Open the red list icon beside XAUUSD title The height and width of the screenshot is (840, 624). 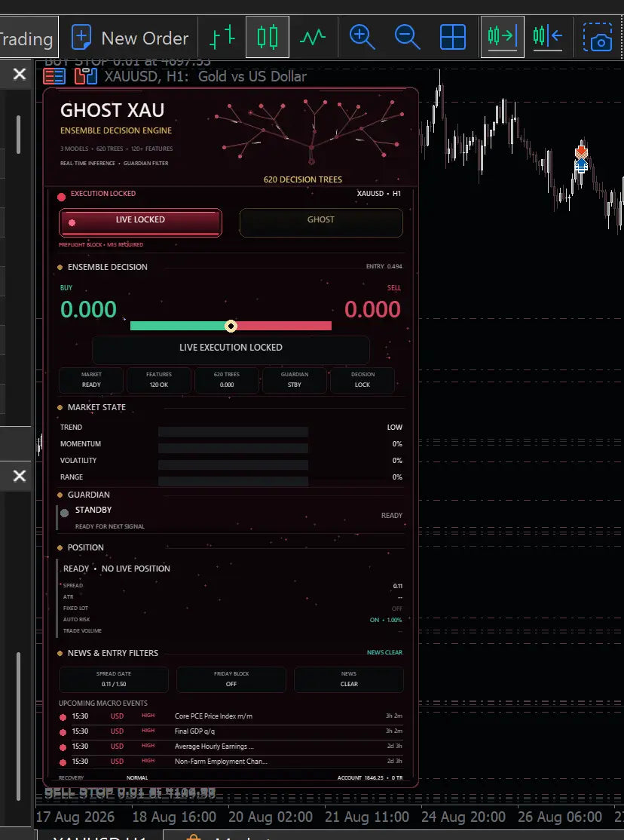coord(54,76)
